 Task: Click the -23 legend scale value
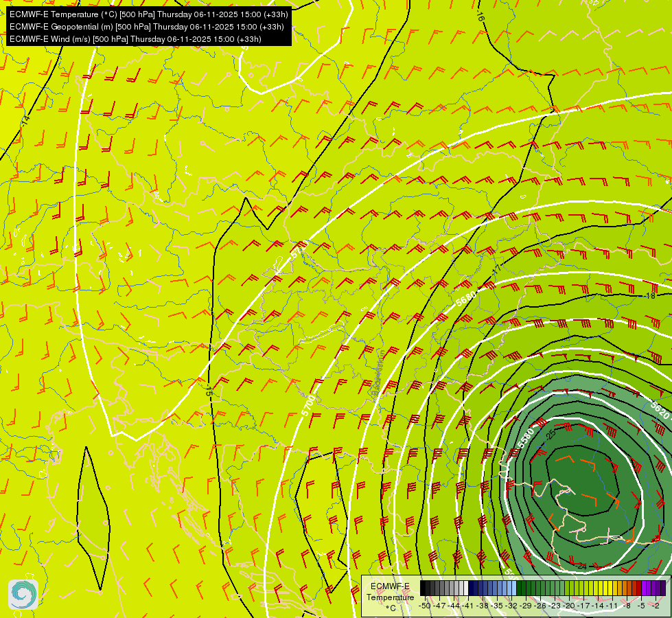(x=554, y=606)
